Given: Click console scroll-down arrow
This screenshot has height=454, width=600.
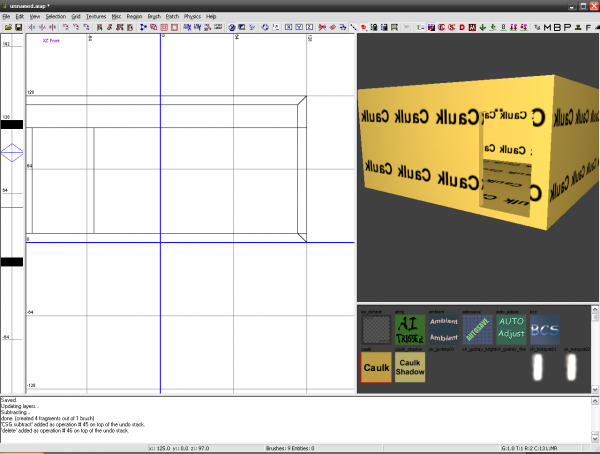Looking at the screenshot, I should tap(595, 438).
